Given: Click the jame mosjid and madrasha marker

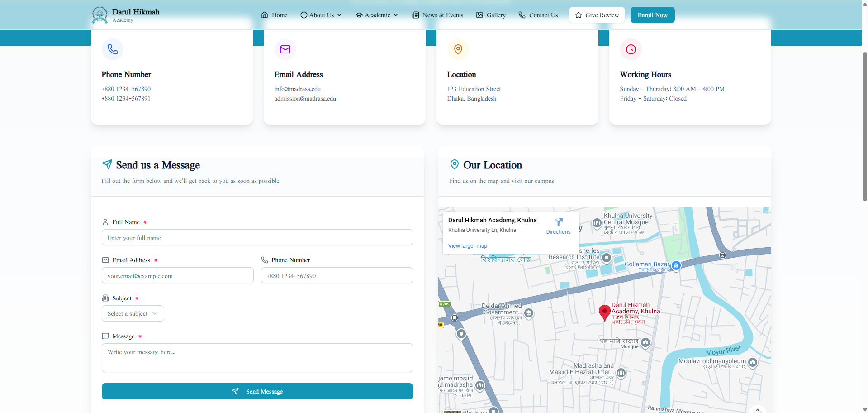Looking at the screenshot, I should click(x=480, y=385).
